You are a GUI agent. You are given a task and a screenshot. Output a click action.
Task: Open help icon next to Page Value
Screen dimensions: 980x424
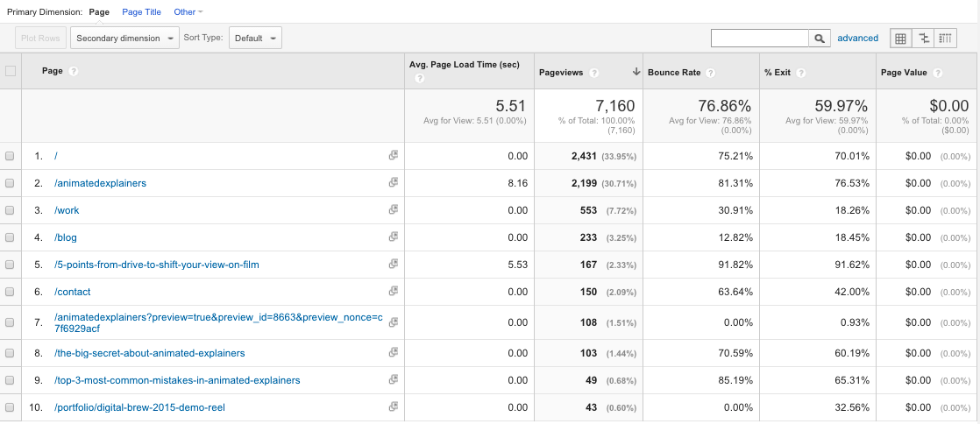(x=939, y=73)
